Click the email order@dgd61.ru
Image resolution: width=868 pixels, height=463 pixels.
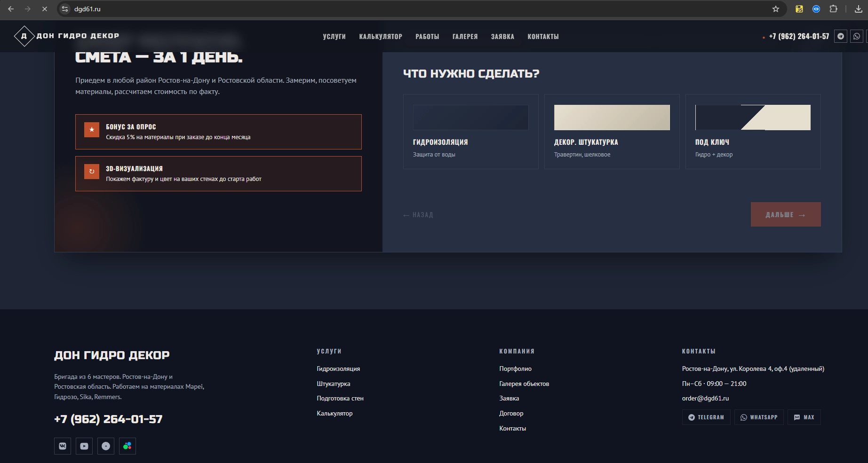coord(705,399)
